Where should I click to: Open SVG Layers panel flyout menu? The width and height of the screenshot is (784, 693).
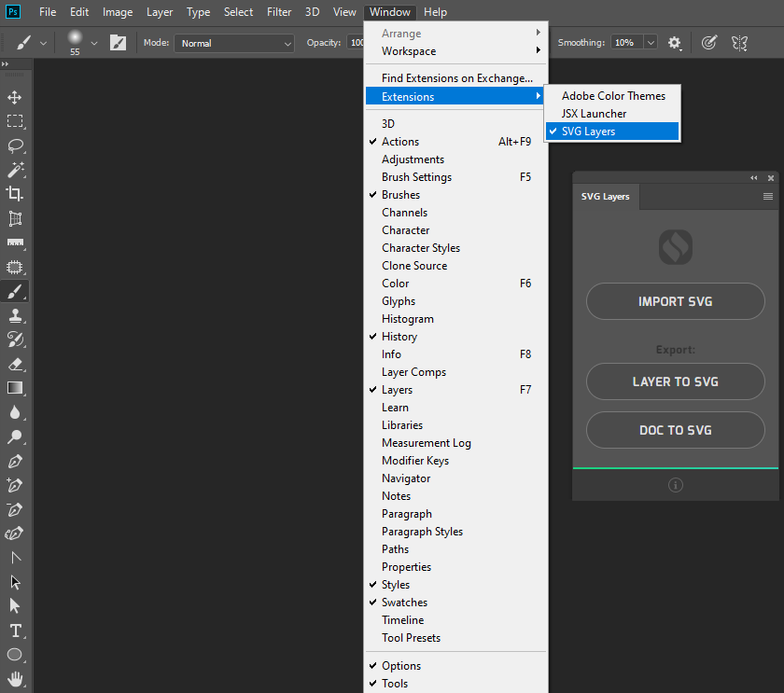768,197
